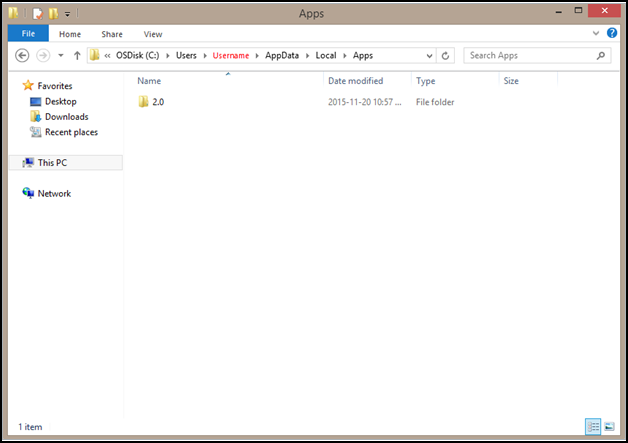The height and width of the screenshot is (443, 628).
Task: Focus the Search Apps field
Action: click(537, 55)
